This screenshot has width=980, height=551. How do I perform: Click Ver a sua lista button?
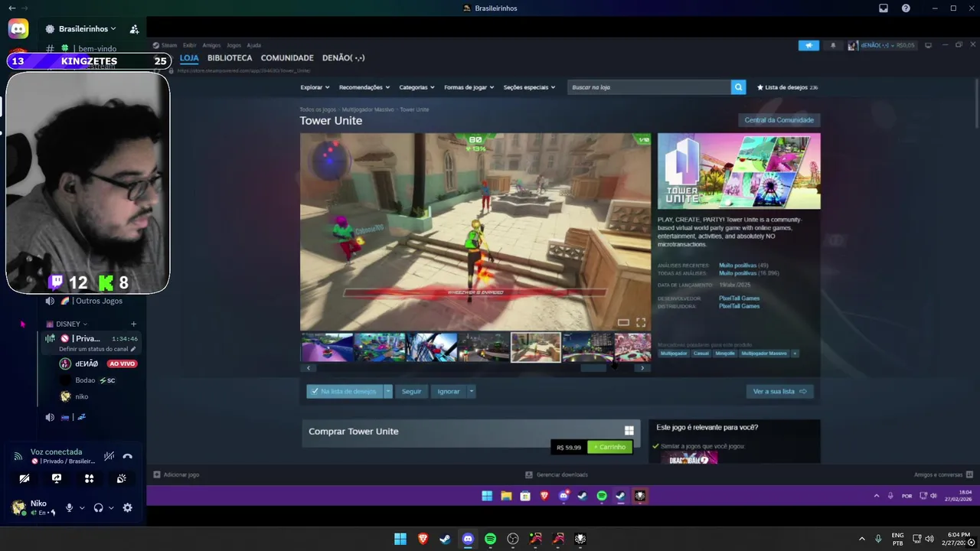(x=779, y=391)
